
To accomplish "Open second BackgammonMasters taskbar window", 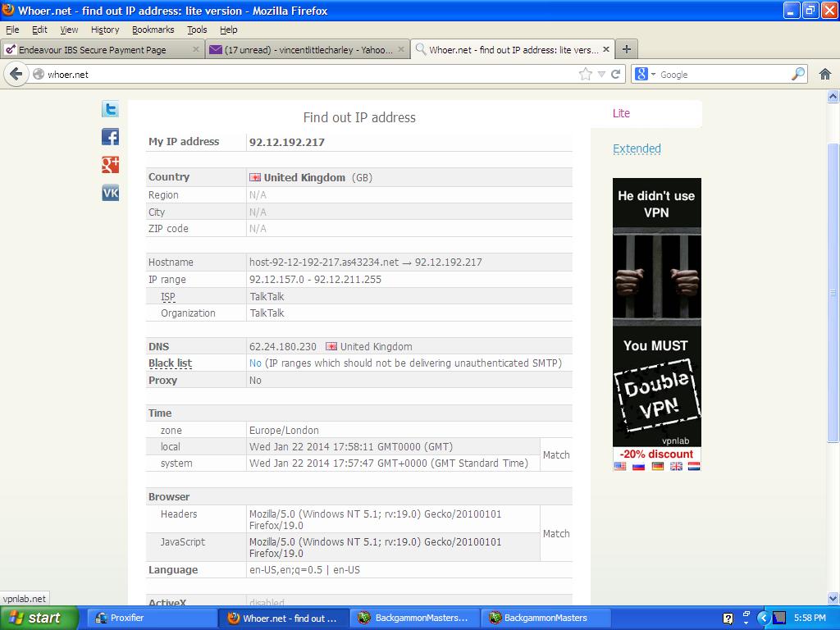I will click(546, 618).
